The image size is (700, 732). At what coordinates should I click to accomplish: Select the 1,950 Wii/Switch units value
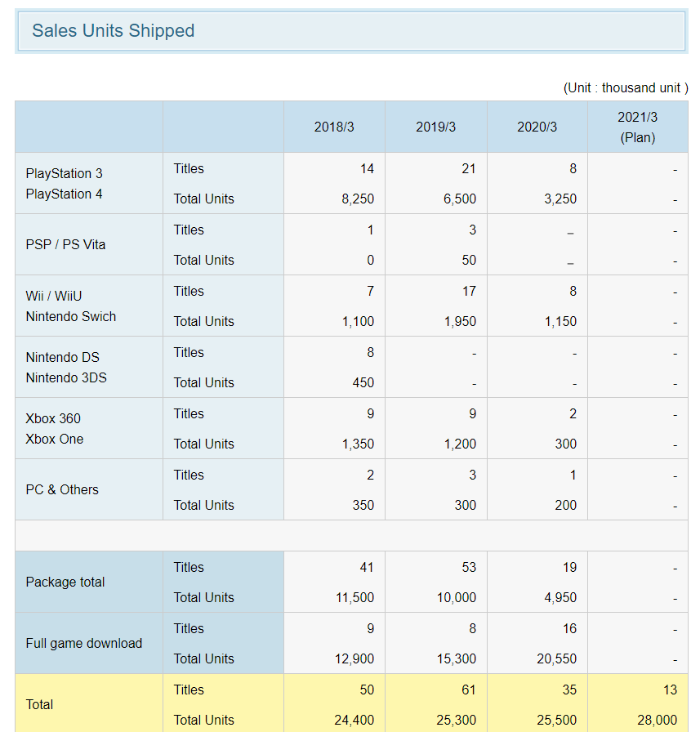(460, 322)
